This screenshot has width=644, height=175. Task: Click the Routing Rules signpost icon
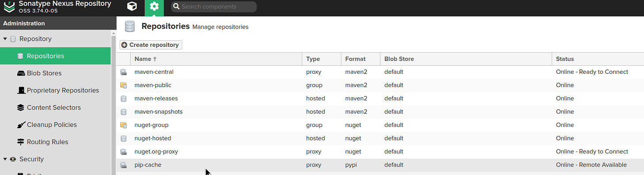coord(20,142)
